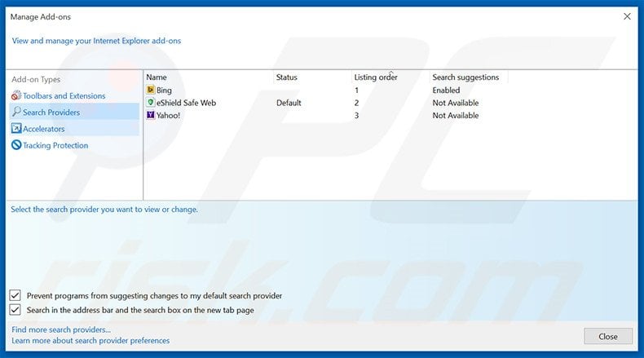Select the Bing row name

pyautogui.click(x=164, y=90)
